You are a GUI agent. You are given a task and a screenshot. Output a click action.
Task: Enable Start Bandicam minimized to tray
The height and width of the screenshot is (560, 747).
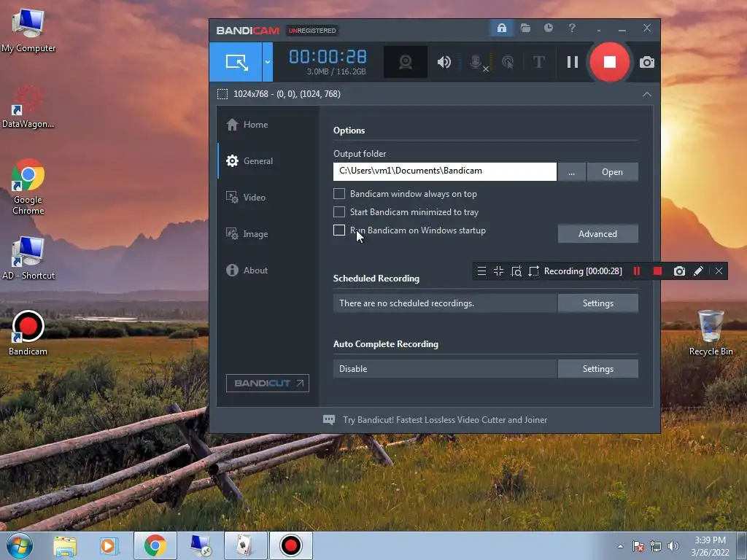tap(338, 212)
